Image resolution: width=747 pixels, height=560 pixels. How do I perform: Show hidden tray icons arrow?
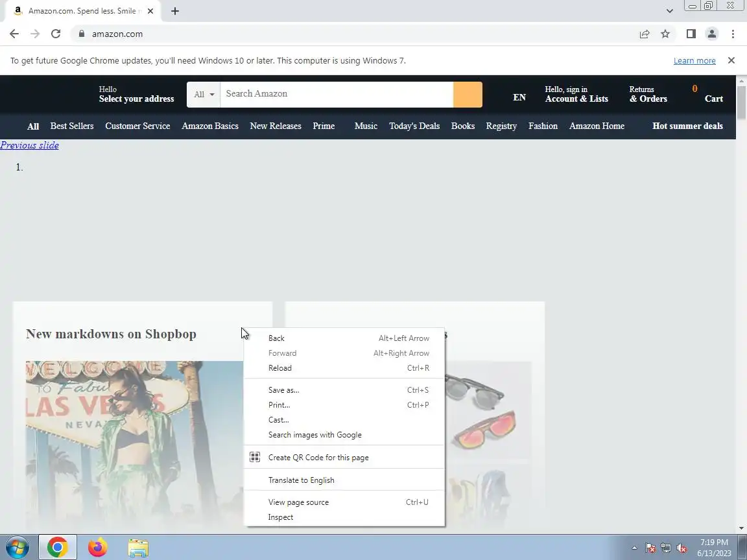[x=634, y=548]
